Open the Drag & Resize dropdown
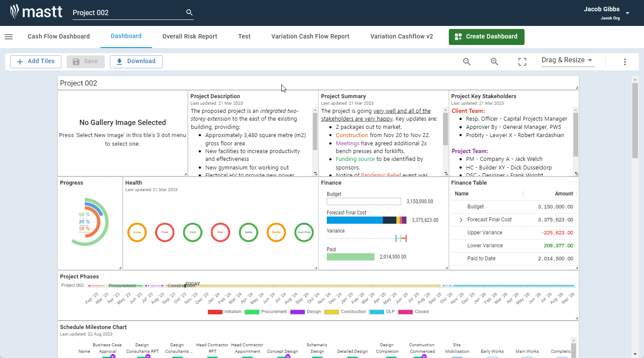This screenshot has height=358, width=644. coord(567,60)
